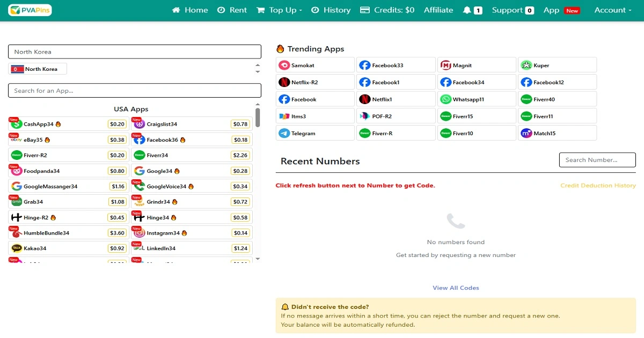Image resolution: width=644 pixels, height=338 pixels.
Task: Open the Top Up dropdown menu
Action: click(x=280, y=10)
